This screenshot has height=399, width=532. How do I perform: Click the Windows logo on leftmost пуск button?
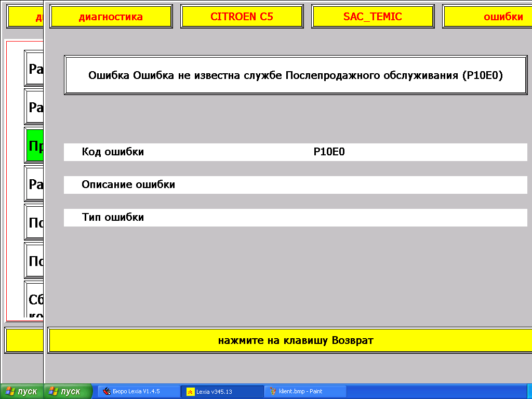[9, 392]
